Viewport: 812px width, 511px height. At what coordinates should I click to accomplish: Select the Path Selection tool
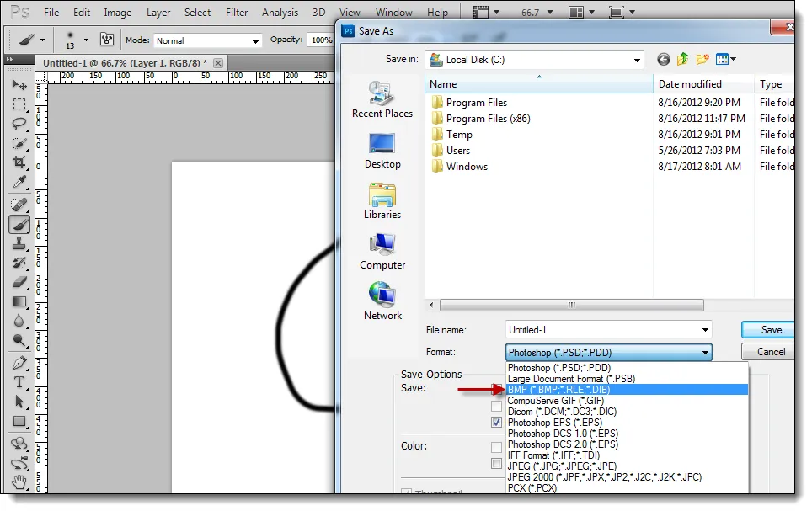point(19,402)
